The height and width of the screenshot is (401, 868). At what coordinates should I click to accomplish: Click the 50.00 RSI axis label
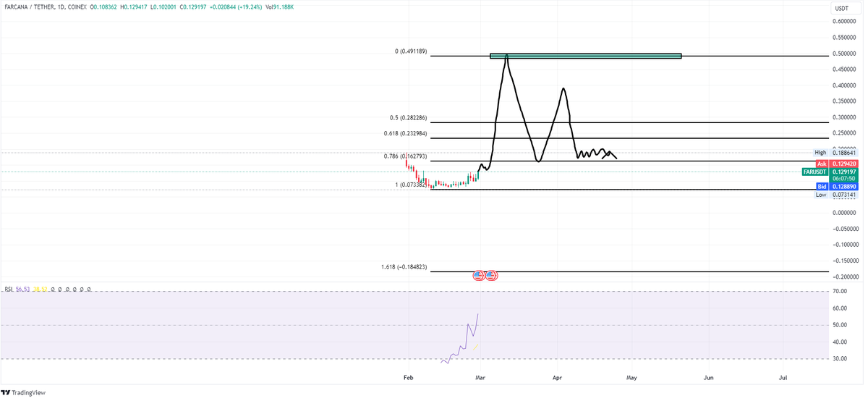[x=841, y=325]
